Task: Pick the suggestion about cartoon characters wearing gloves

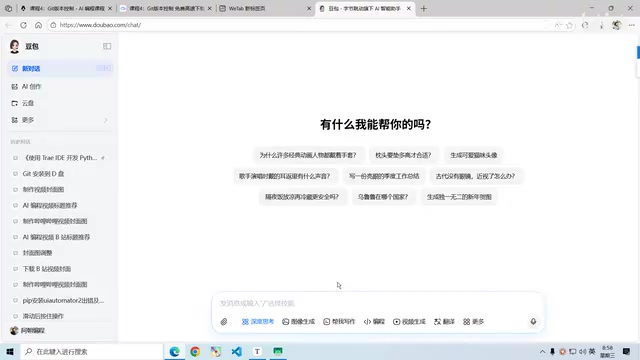Action: click(x=308, y=155)
